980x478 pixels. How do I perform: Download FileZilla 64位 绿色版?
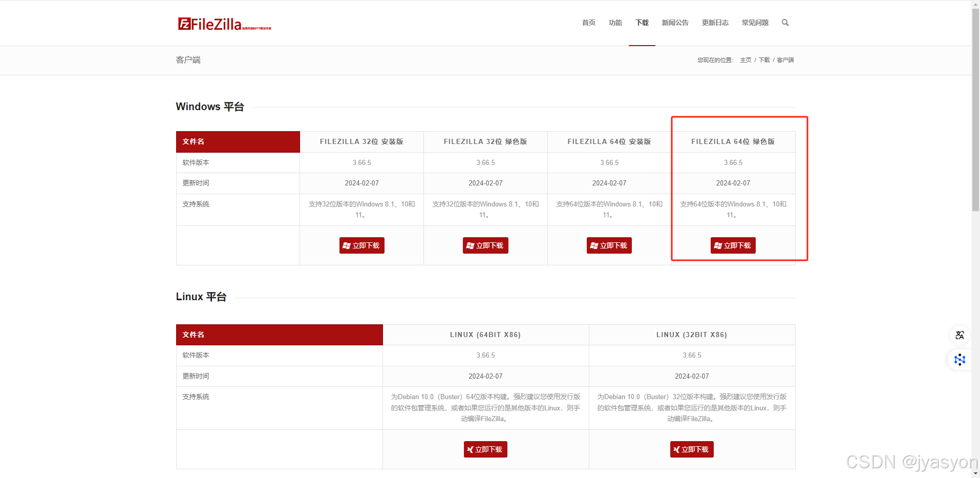coord(733,245)
